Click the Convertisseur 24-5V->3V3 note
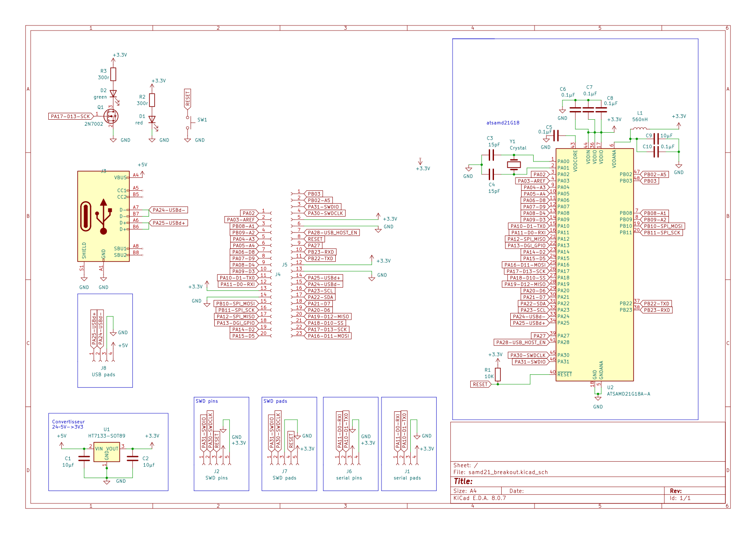 pyautogui.click(x=68, y=424)
